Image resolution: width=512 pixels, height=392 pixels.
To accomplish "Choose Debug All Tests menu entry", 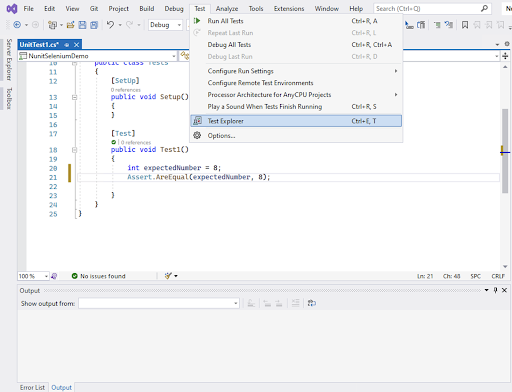I will click(x=296, y=45).
